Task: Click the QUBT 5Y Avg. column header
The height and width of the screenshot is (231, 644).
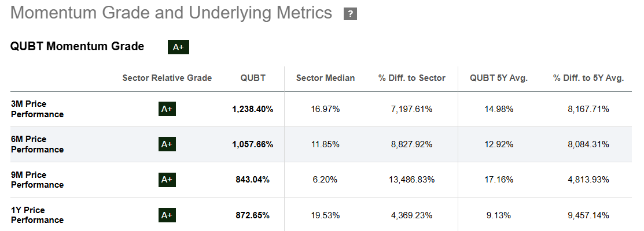Action: (x=499, y=78)
